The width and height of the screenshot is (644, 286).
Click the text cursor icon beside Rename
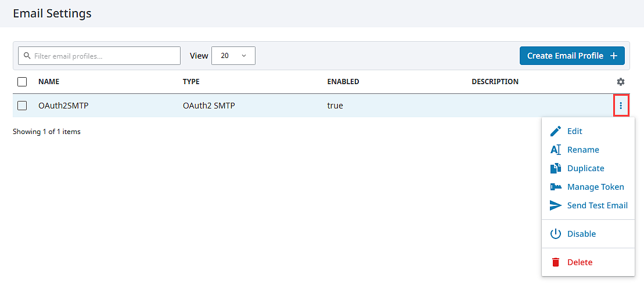555,150
